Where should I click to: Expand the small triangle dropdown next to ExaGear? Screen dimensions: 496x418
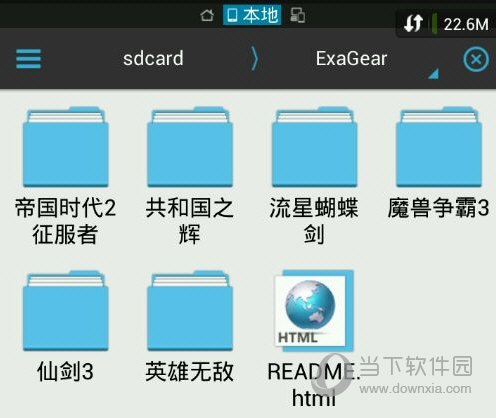434,74
